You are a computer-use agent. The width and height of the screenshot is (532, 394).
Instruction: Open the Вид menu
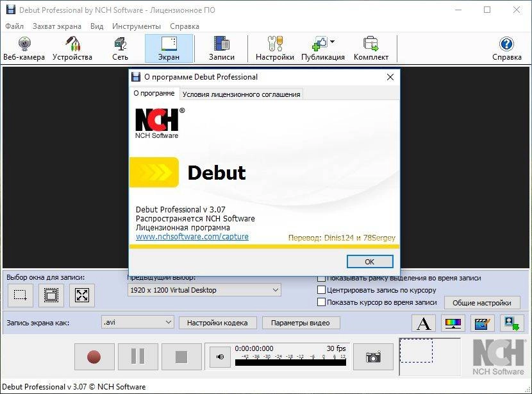[x=97, y=26]
